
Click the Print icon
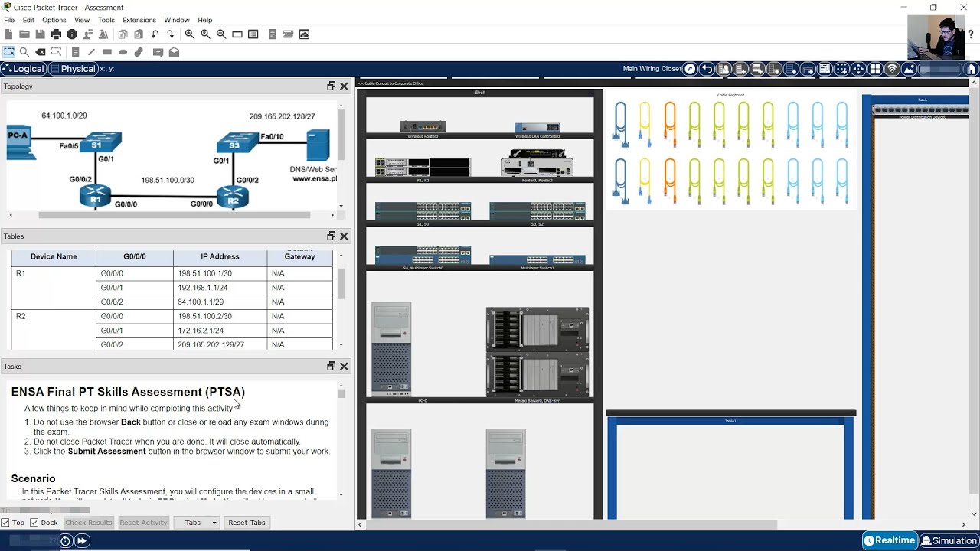click(x=56, y=34)
